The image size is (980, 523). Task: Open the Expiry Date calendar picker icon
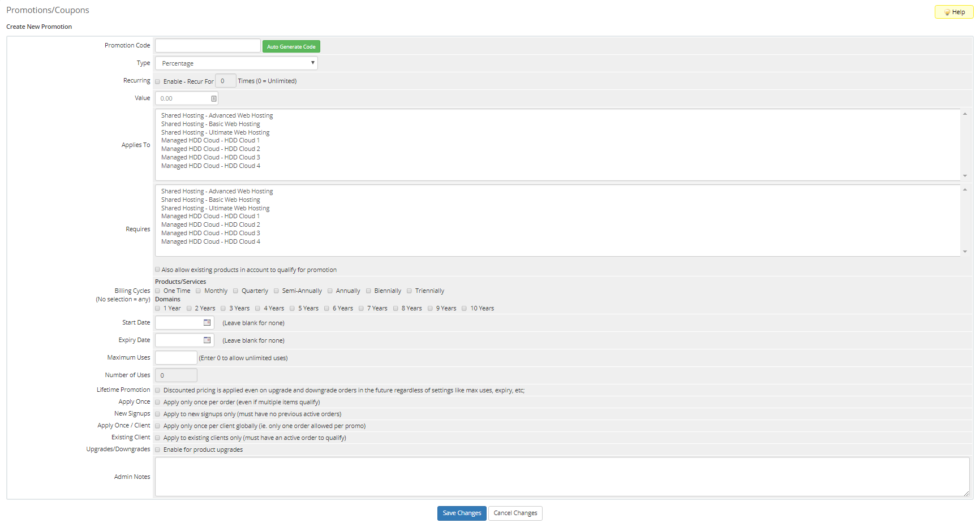click(x=207, y=340)
